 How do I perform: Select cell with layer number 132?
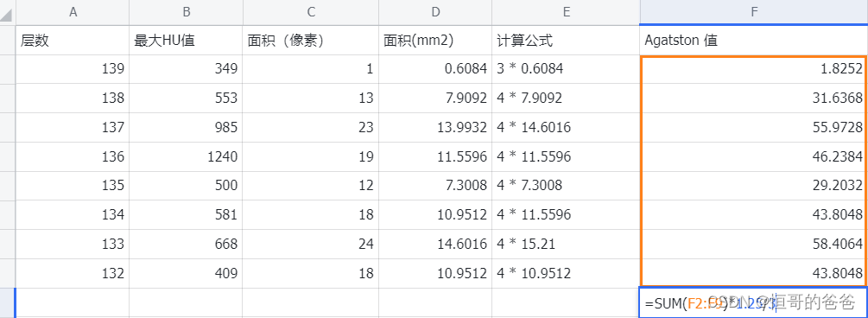(x=73, y=273)
